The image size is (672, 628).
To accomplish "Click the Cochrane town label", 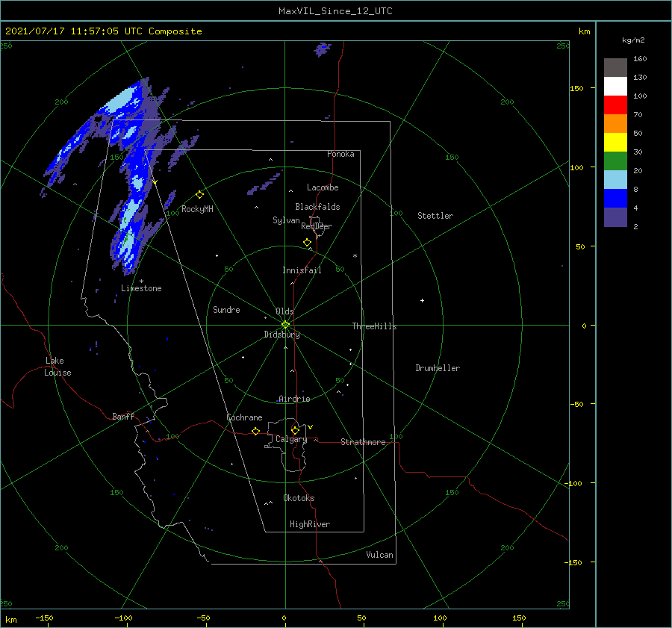I will pos(244,417).
